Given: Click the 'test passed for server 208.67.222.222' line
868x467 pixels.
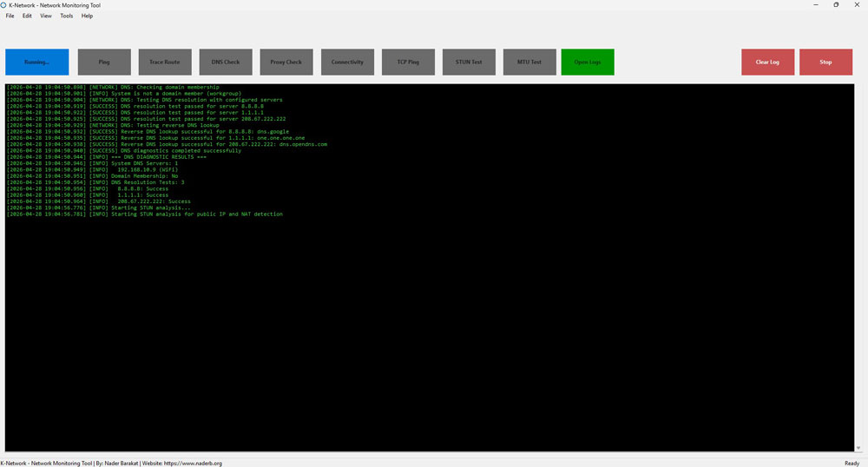Looking at the screenshot, I should (146, 119).
